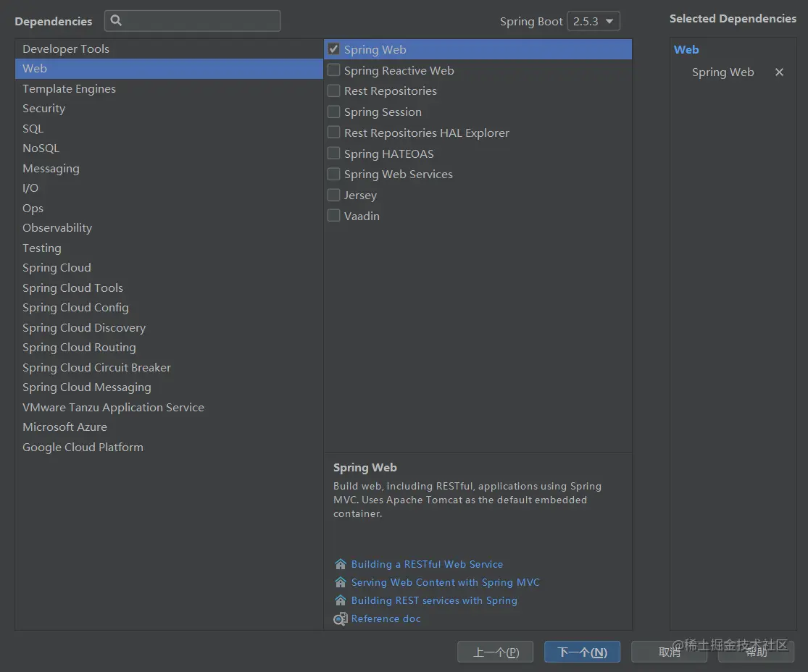Click the Reference doc icon
The width and height of the screenshot is (808, 672).
pos(340,619)
